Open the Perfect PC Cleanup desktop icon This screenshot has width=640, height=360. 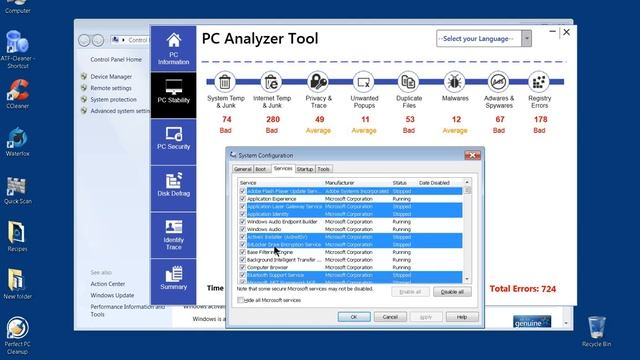click(x=17, y=336)
